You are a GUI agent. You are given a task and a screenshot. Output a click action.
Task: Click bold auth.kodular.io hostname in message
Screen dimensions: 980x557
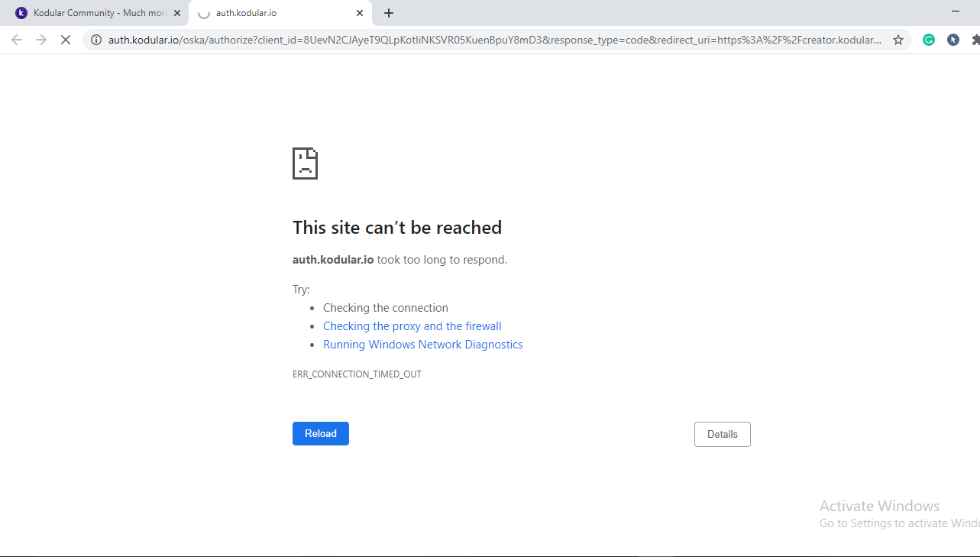point(333,260)
